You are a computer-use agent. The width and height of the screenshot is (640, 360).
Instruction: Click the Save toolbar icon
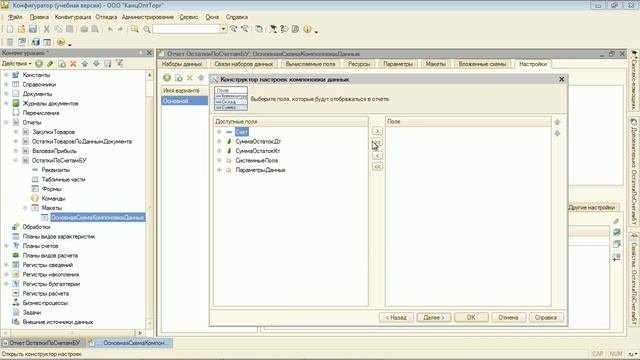click(x=33, y=29)
